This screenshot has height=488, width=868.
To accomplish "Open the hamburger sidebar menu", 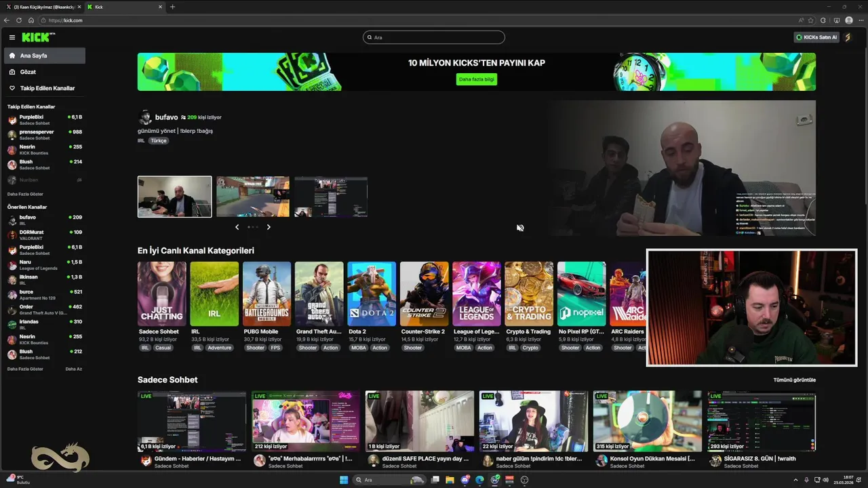I will click(12, 37).
